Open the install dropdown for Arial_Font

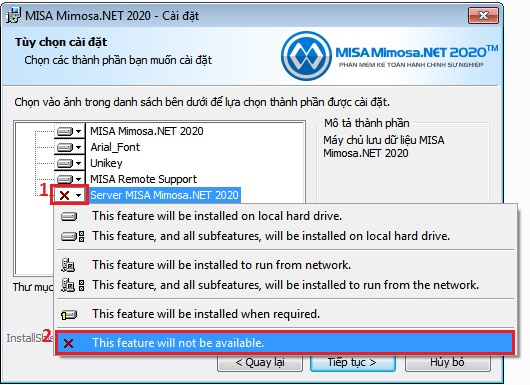click(x=70, y=147)
